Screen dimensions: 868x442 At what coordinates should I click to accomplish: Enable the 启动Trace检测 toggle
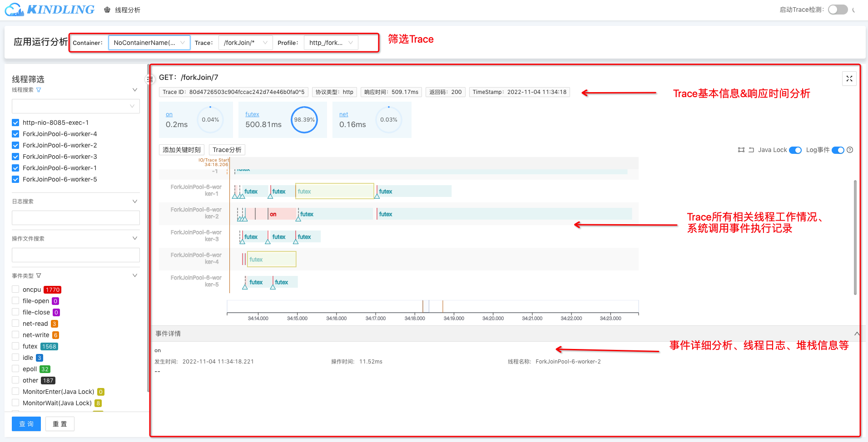click(838, 10)
